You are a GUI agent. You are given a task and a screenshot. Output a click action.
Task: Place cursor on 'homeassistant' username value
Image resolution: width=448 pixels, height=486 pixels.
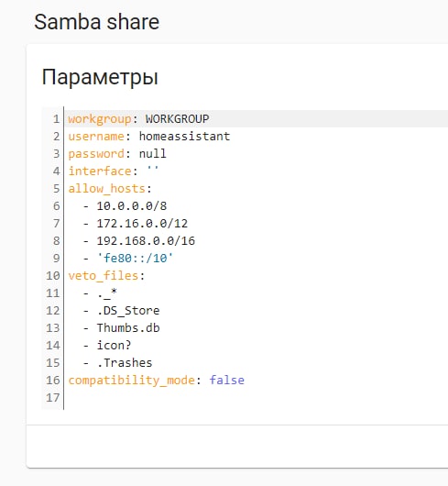click(184, 136)
